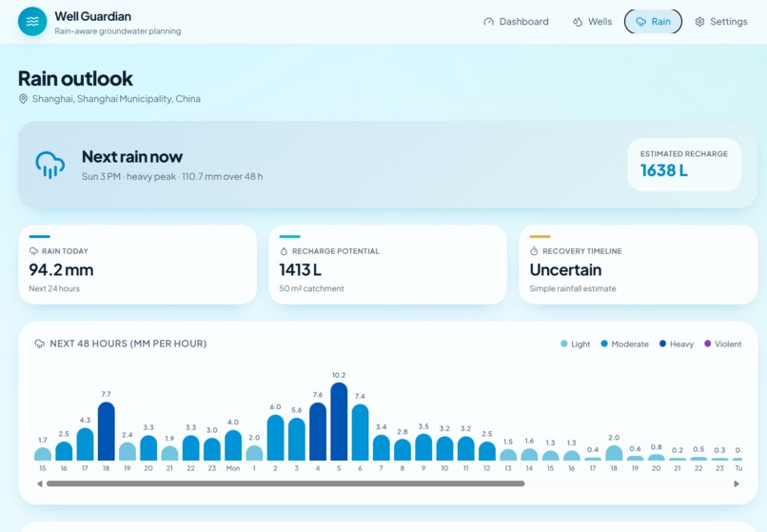Click the Settings gear icon

[x=700, y=22]
